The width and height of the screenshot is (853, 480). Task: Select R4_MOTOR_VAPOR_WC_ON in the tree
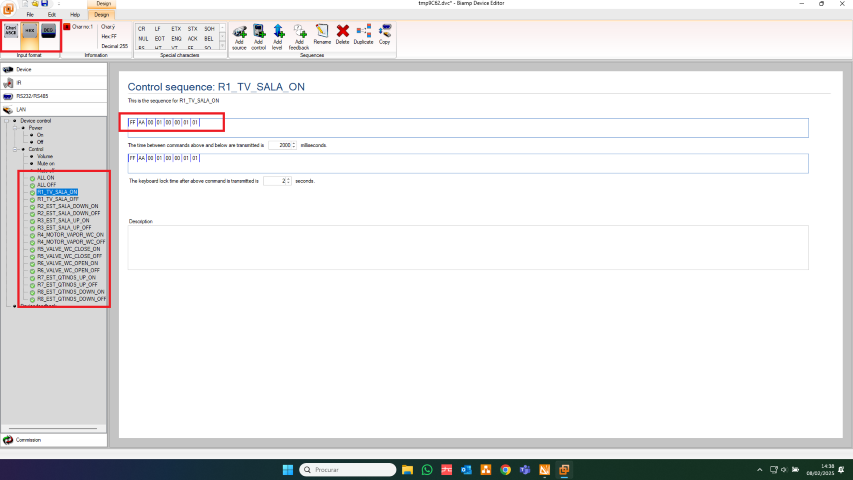tap(69, 234)
